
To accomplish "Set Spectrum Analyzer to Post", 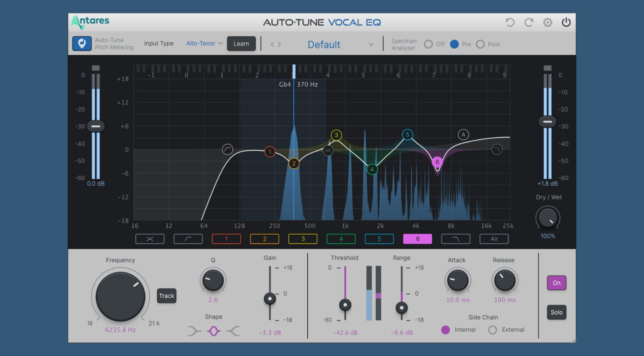I will click(480, 44).
